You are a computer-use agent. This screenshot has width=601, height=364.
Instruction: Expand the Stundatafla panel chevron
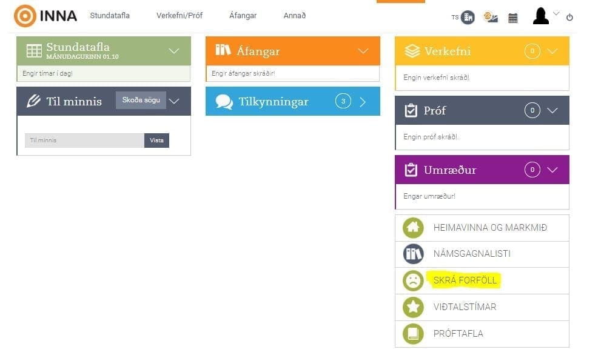174,51
